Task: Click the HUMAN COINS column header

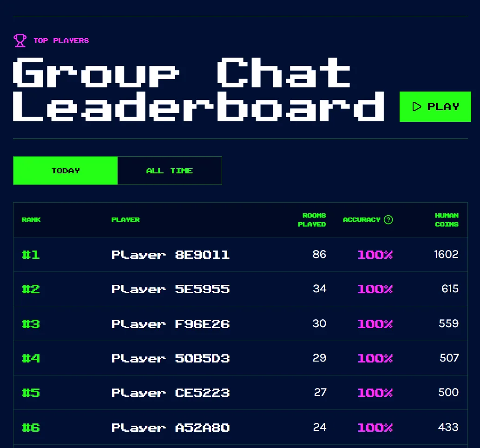Action: pyautogui.click(x=447, y=220)
